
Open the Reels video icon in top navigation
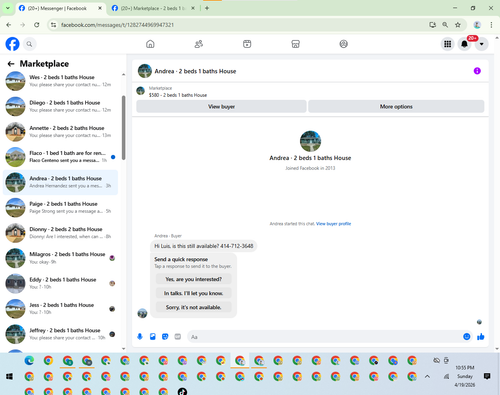coord(247,44)
